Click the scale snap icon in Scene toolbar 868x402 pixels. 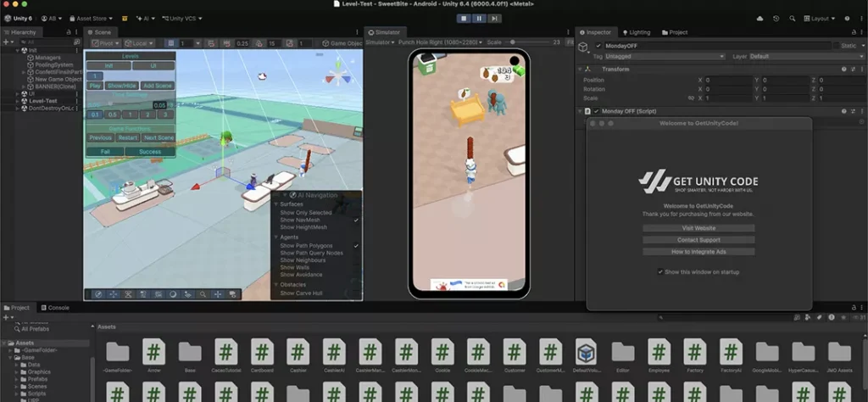point(290,43)
